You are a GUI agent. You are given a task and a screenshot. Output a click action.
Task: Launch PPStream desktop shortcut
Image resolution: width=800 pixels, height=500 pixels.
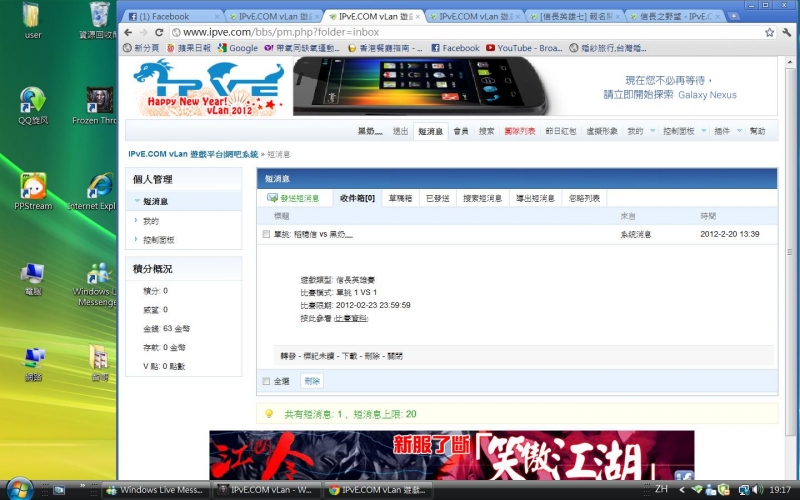point(33,191)
